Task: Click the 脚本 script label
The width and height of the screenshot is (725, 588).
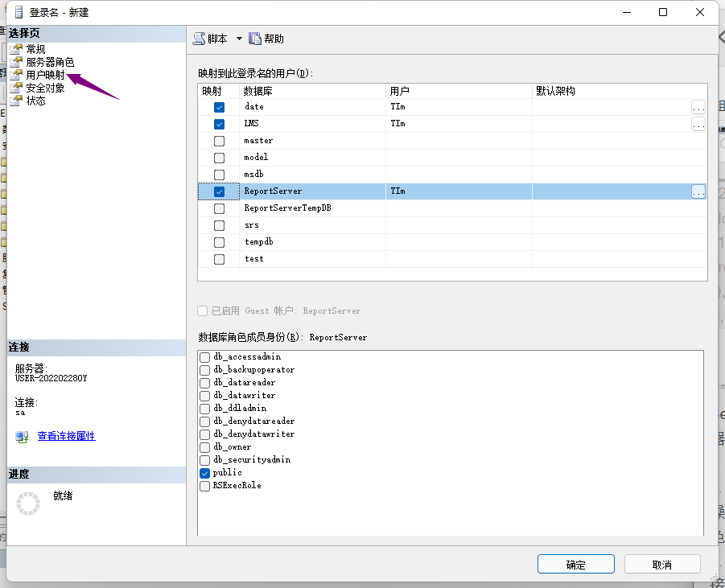Action: [217, 39]
